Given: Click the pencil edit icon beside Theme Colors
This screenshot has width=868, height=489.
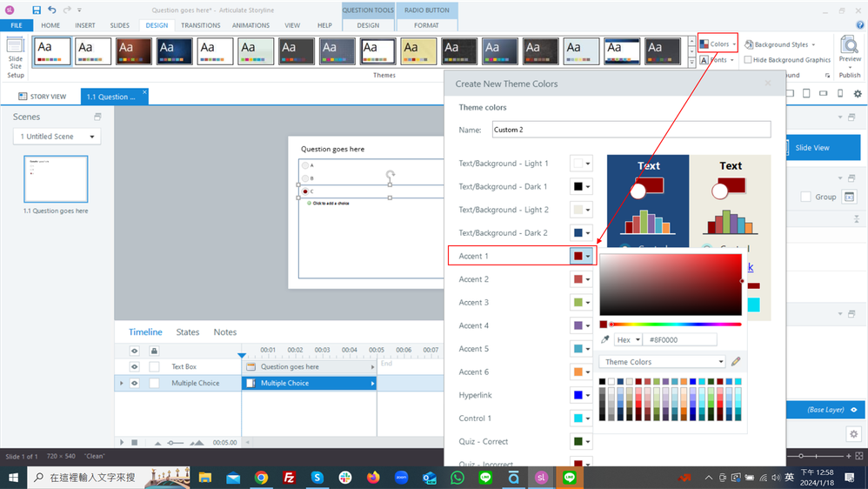Looking at the screenshot, I should click(x=736, y=362).
